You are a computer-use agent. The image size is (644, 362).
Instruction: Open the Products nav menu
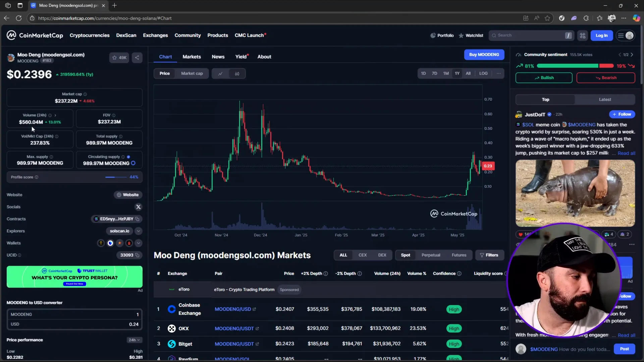[218, 35]
